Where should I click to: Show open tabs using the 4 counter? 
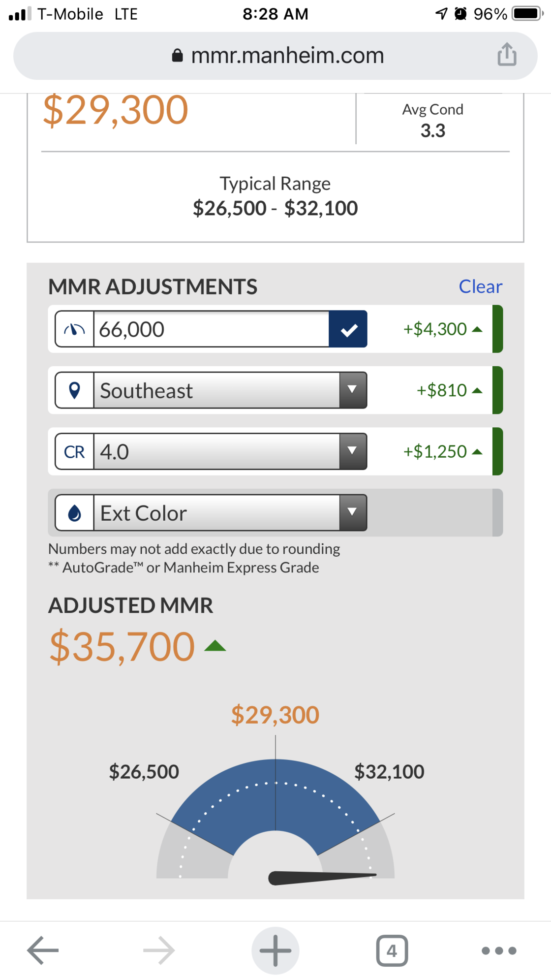point(392,950)
